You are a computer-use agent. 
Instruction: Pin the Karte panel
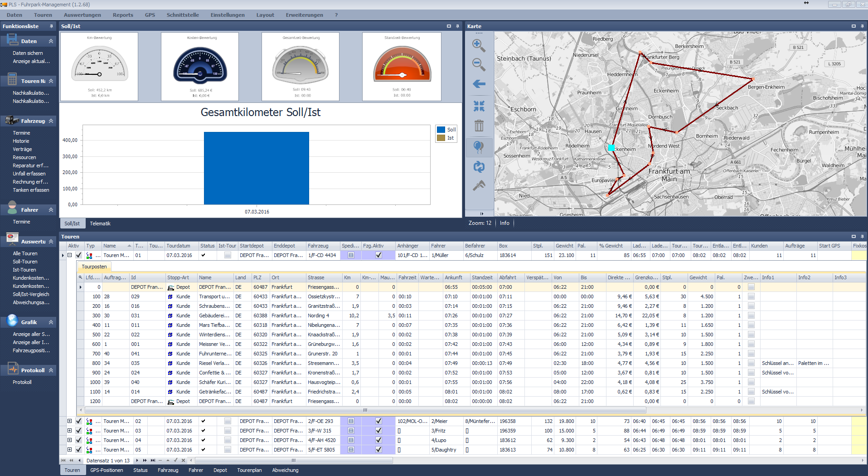tap(862, 26)
